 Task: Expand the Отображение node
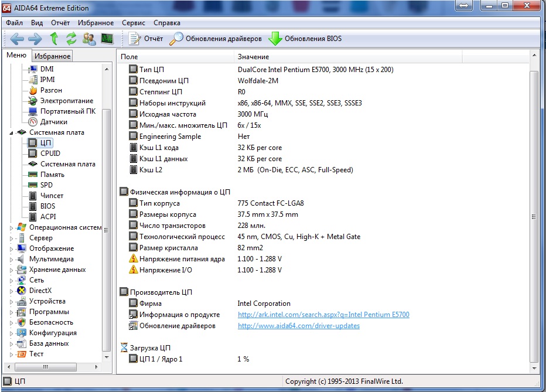[x=11, y=249]
